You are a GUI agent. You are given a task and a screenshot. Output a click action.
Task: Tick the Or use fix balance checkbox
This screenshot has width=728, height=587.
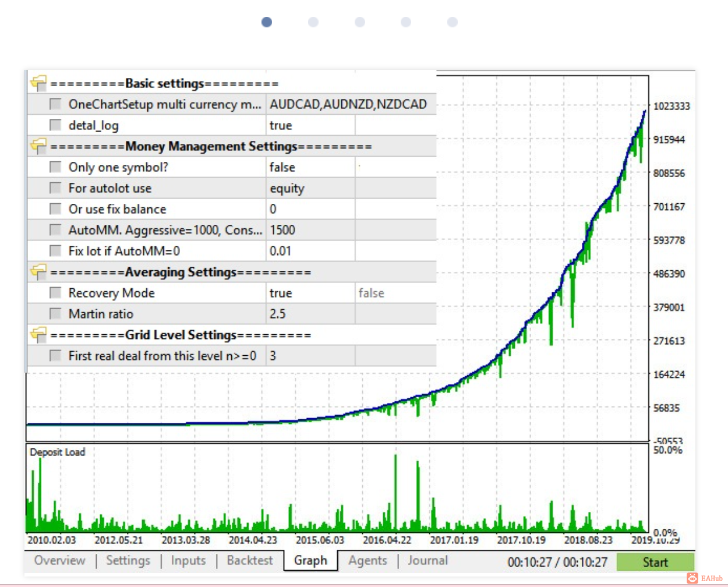55,209
